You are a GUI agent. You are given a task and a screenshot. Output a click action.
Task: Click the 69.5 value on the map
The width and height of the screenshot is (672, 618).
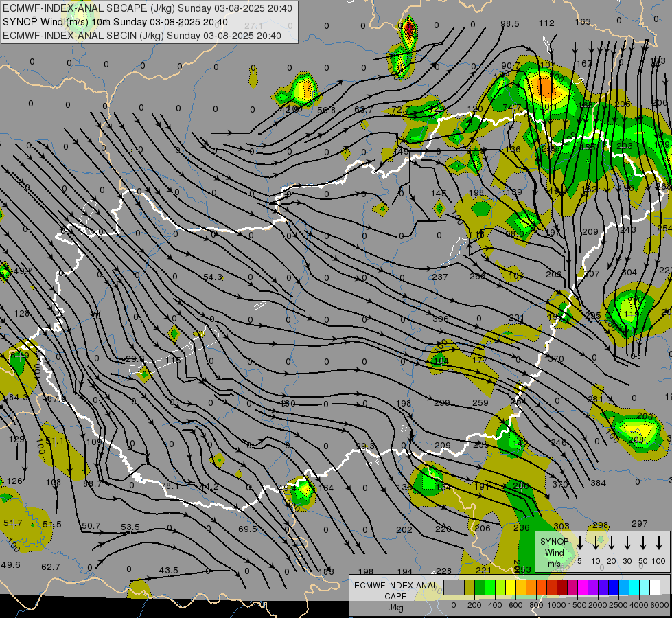pyautogui.click(x=248, y=529)
